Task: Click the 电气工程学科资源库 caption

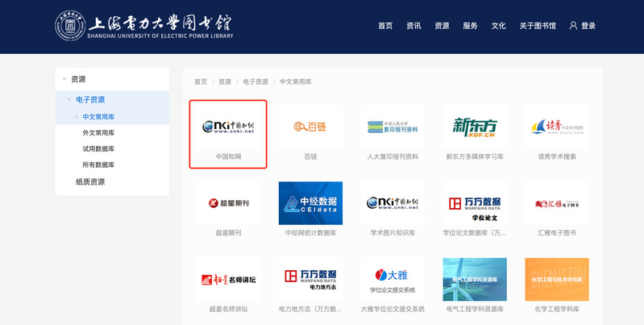Action: click(475, 309)
